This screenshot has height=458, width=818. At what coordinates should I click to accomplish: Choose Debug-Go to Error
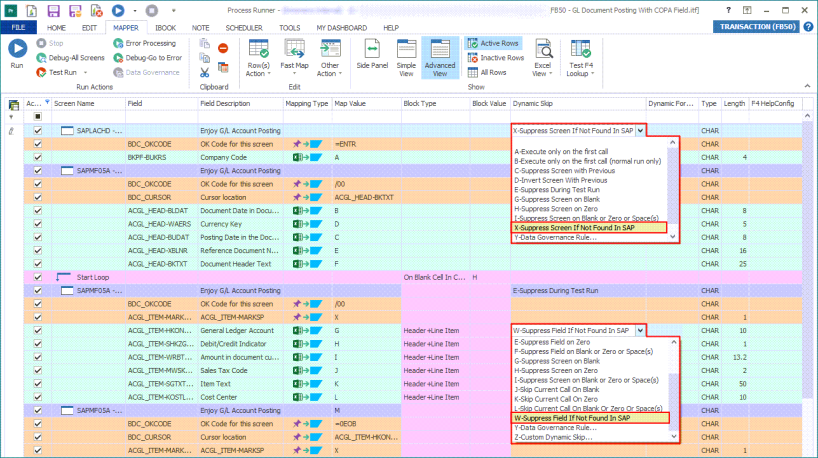pyautogui.click(x=148, y=58)
